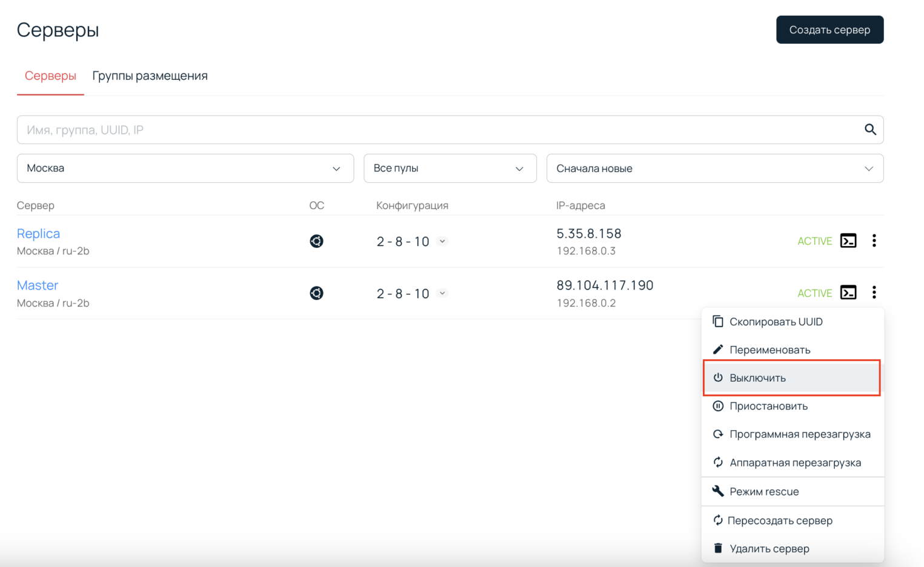Switch to Группы размещения tab
Screen dimensions: 924x567
150,76
